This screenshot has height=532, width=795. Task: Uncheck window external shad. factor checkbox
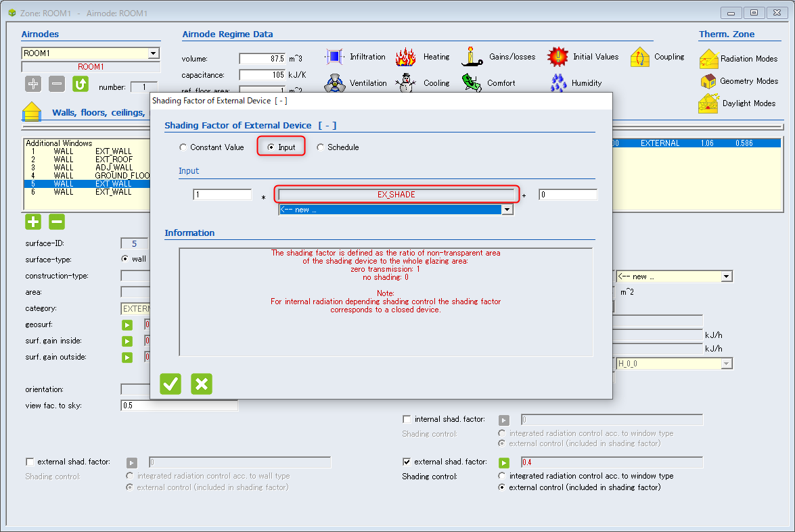click(407, 462)
